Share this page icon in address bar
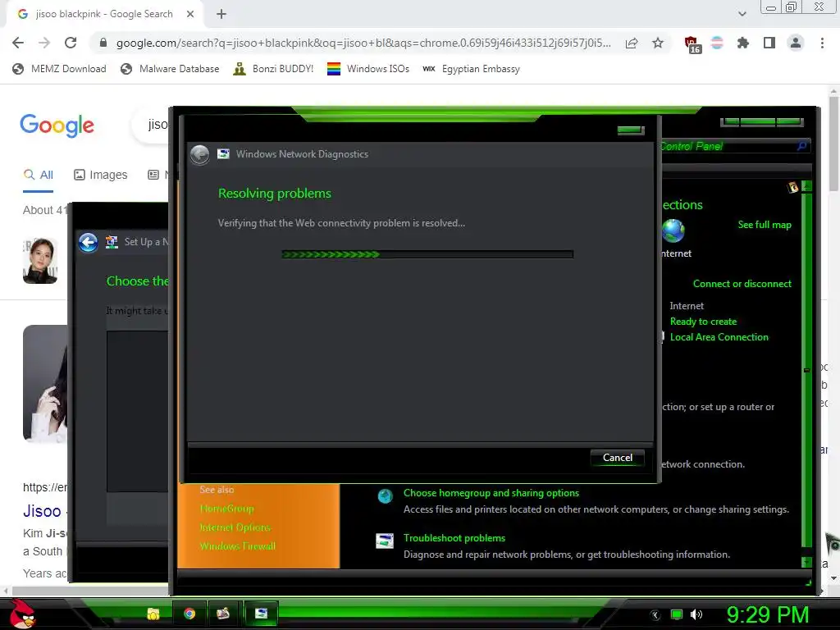The width and height of the screenshot is (840, 630). (632, 43)
